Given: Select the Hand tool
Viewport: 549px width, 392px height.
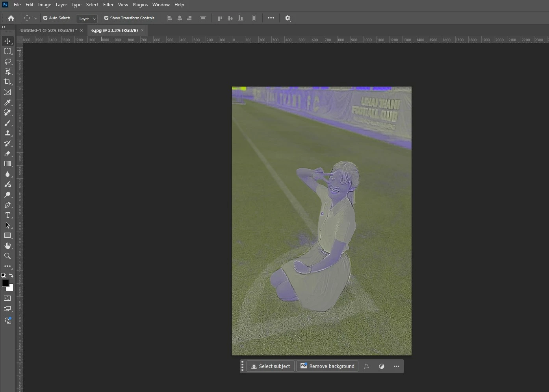Looking at the screenshot, I should (7, 246).
